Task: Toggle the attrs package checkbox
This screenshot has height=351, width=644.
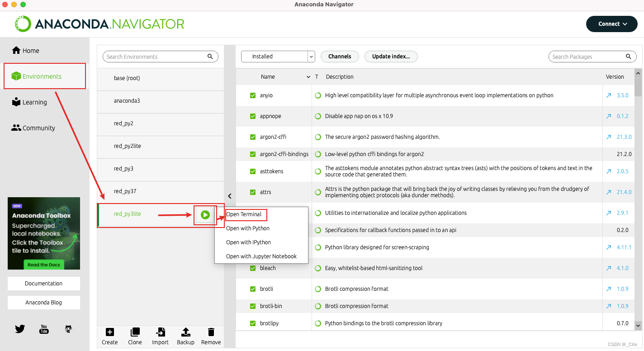Action: click(x=253, y=192)
